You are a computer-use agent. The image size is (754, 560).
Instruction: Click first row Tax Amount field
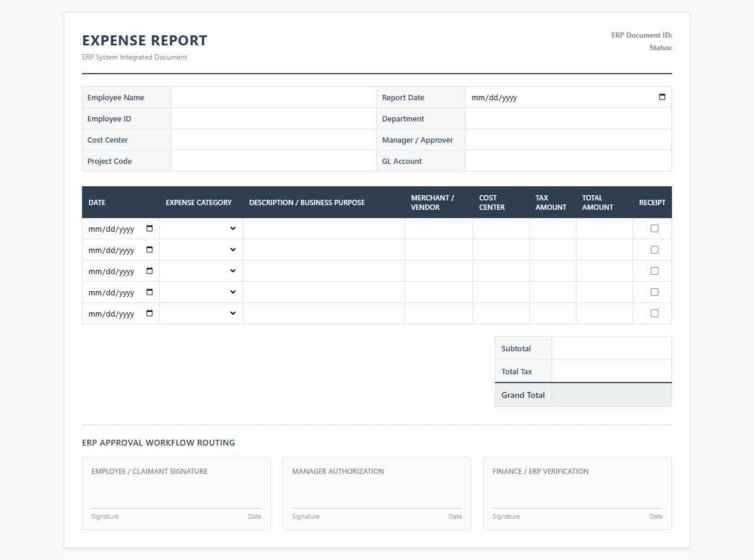click(x=553, y=229)
